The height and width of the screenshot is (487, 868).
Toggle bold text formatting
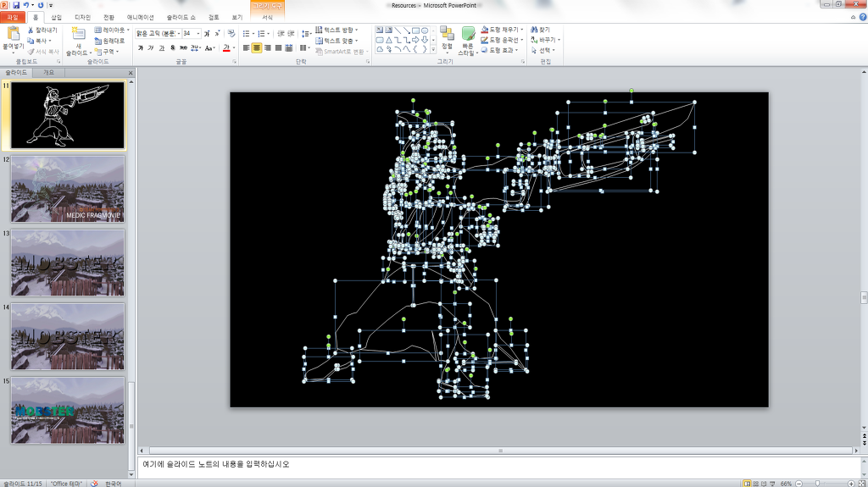coord(141,48)
